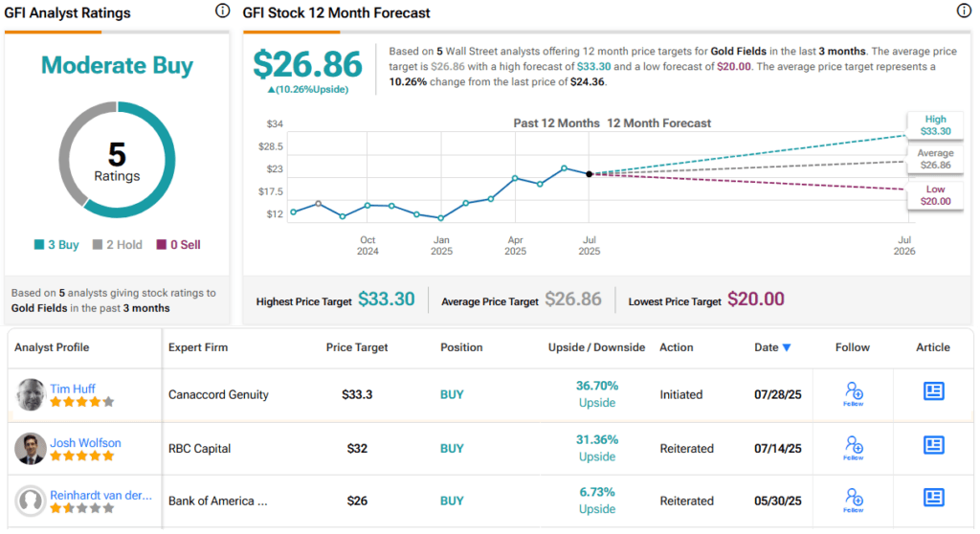This screenshot has width=980, height=534.
Task: Click the large $26.86 price target
Action: click(307, 64)
